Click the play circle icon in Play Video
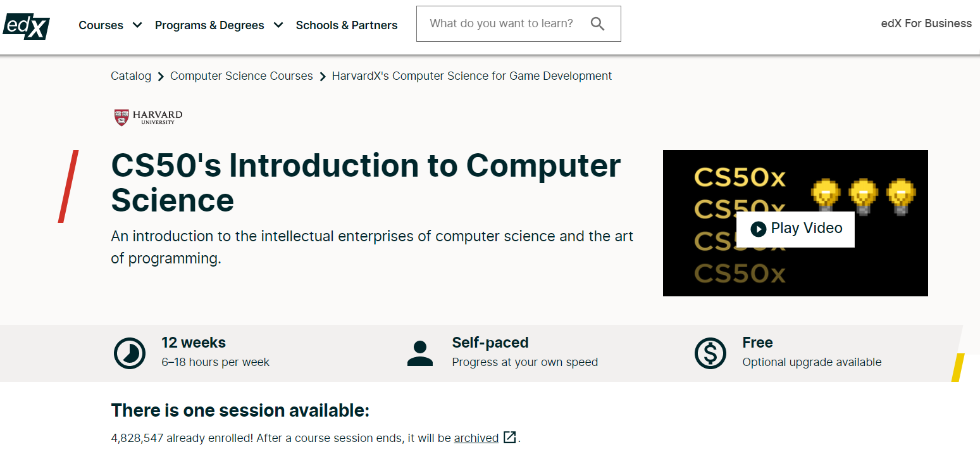The image size is (980, 454). (x=758, y=229)
